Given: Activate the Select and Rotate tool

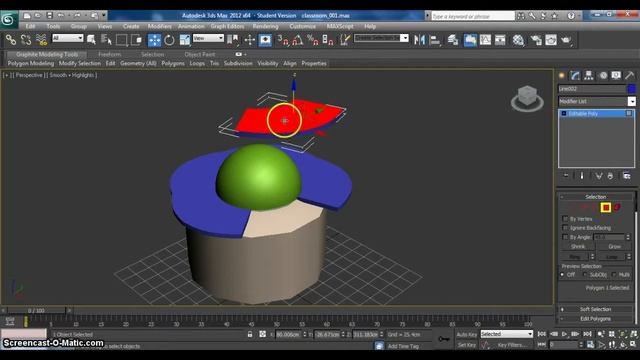Looking at the screenshot, I should point(169,40).
